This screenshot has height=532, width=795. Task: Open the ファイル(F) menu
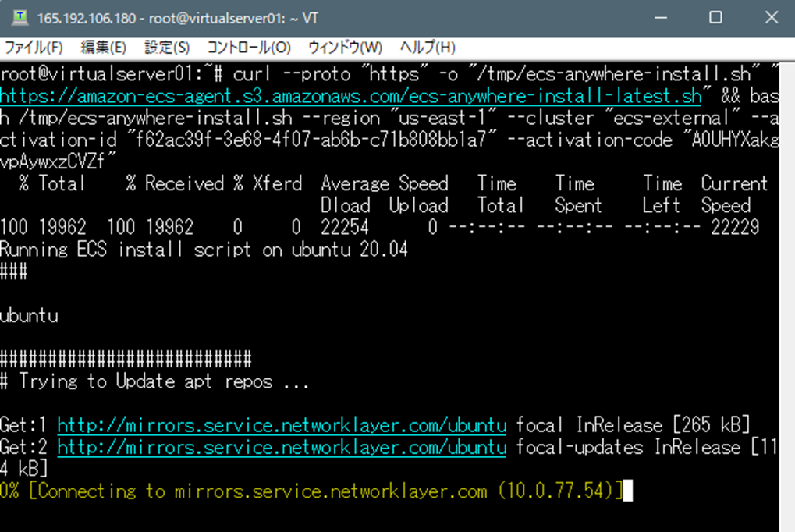point(34,48)
